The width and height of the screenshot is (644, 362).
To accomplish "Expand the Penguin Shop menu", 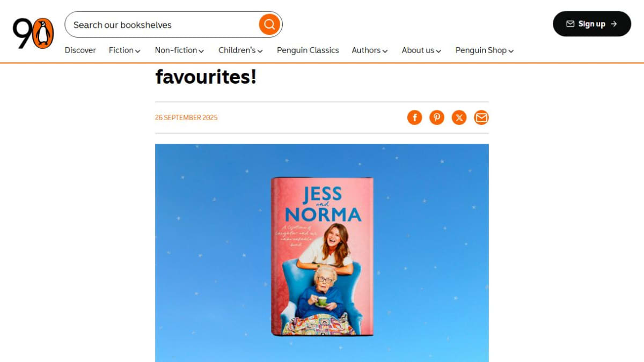I will 485,50.
